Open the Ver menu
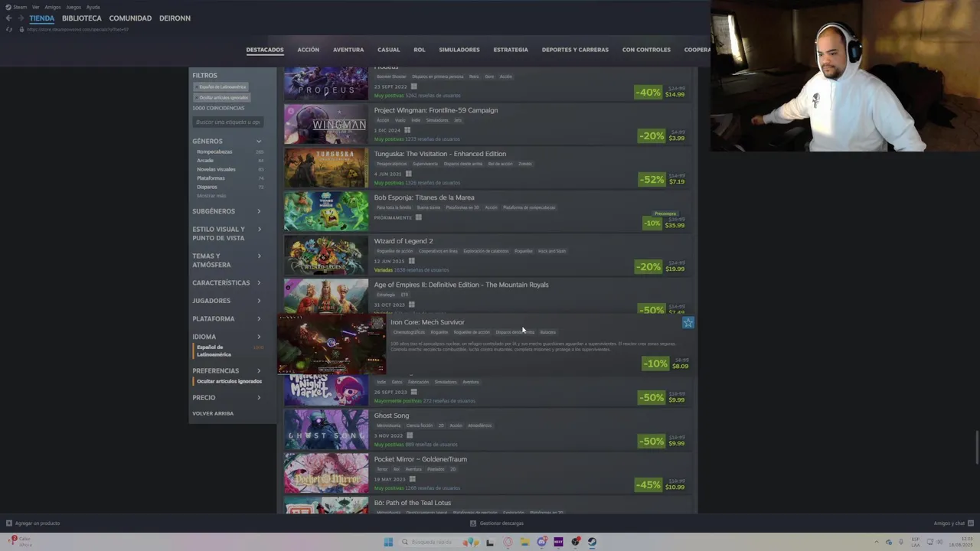Image resolution: width=980 pixels, height=551 pixels. (35, 7)
